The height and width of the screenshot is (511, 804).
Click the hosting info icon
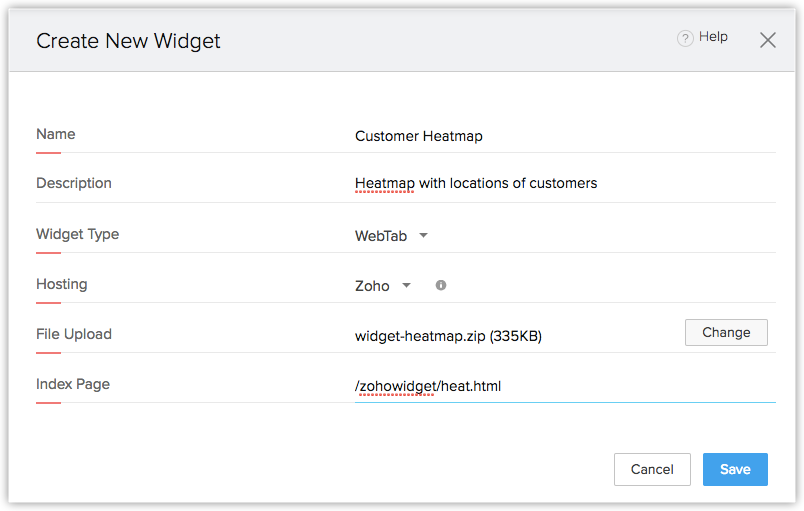(441, 285)
